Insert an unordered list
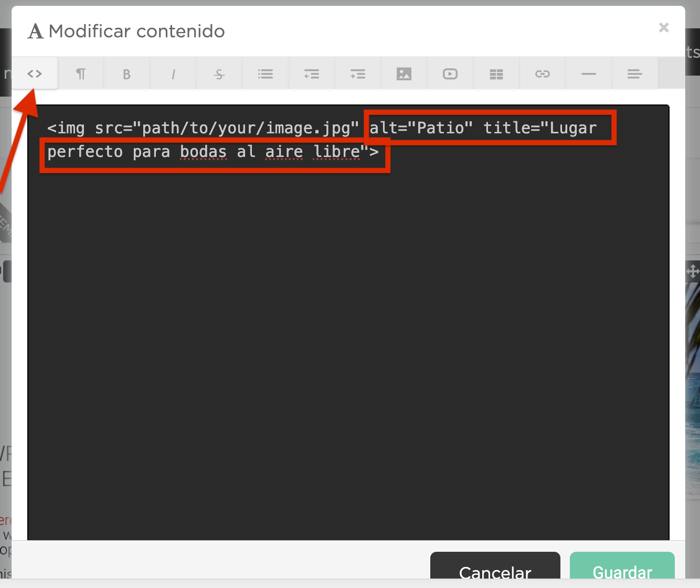The image size is (700, 588). click(265, 73)
